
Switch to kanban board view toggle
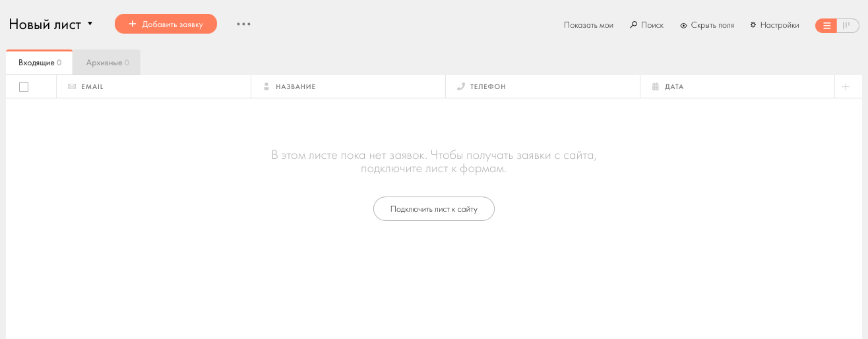click(848, 26)
